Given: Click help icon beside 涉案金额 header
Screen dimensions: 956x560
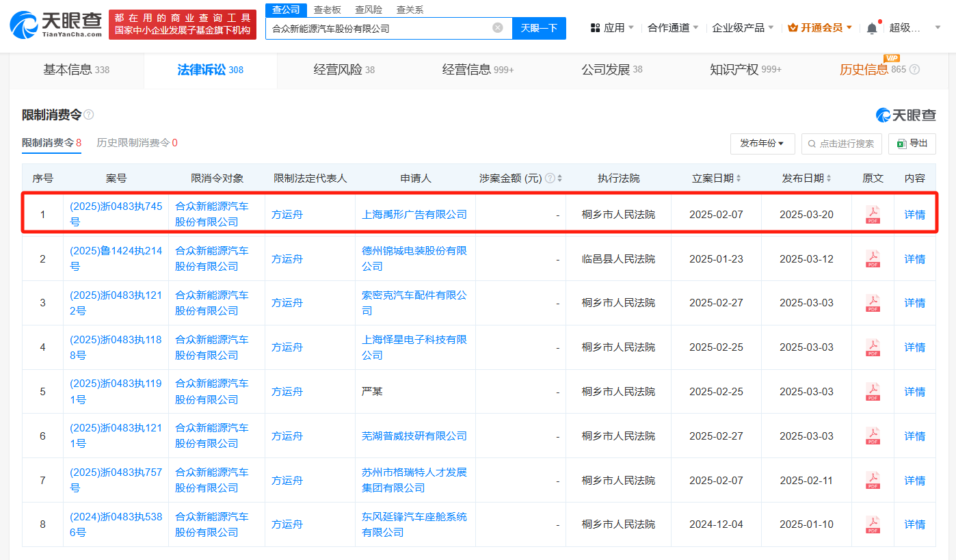Looking at the screenshot, I should 550,178.
